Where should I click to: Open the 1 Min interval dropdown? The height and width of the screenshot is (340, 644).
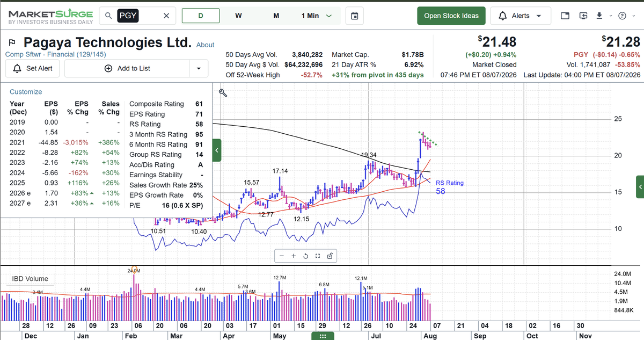pos(317,16)
